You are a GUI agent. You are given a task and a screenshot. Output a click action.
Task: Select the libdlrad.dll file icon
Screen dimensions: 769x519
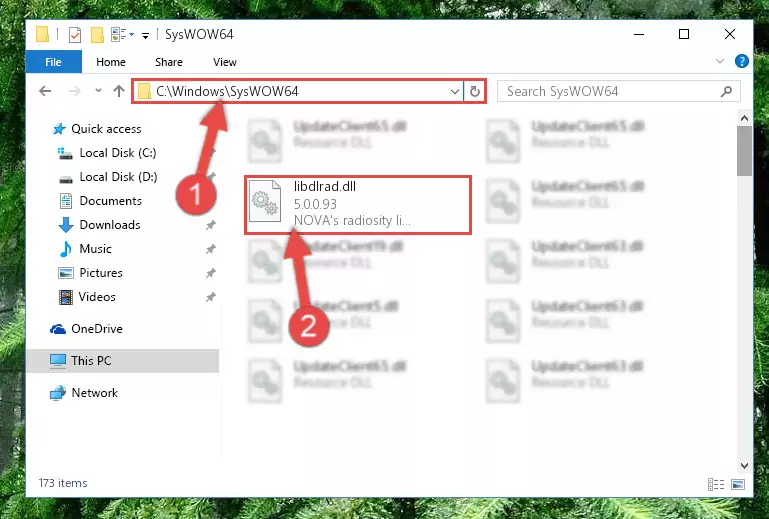265,201
